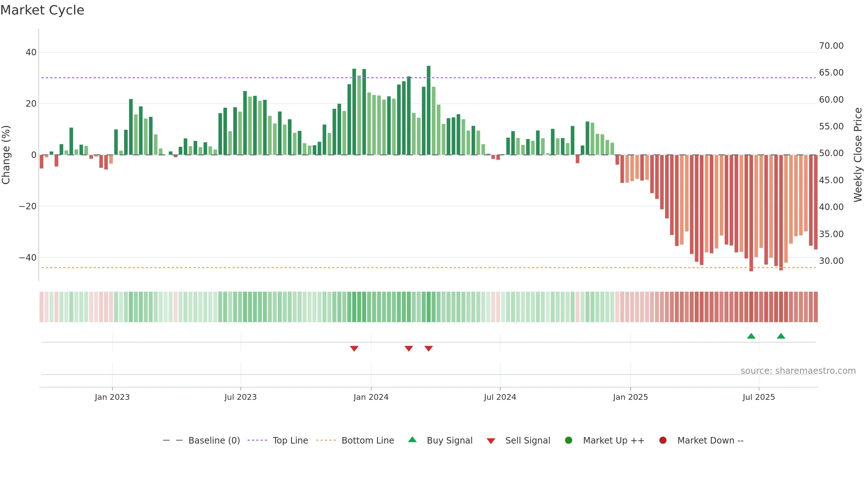Click the source: sharemaestro.com text

tap(798, 371)
